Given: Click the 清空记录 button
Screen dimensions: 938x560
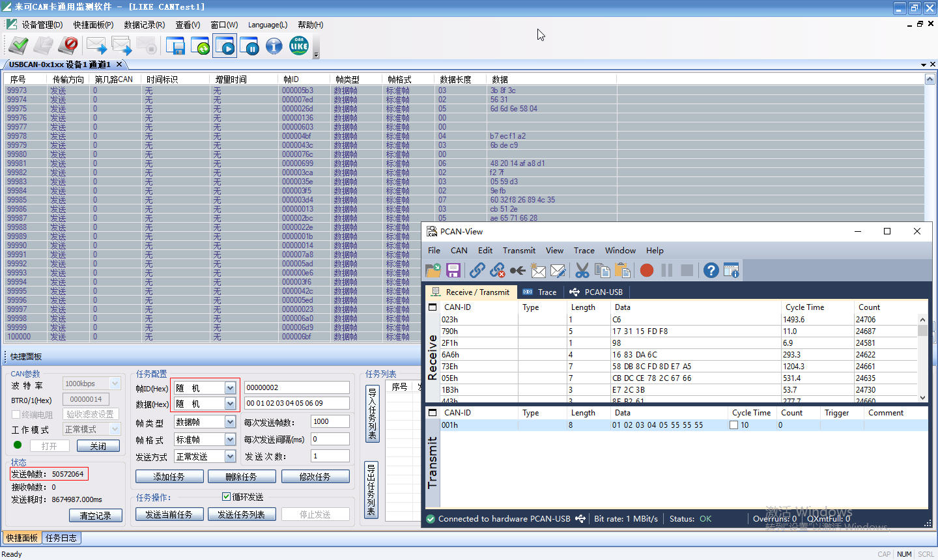Looking at the screenshot, I should pos(96,515).
